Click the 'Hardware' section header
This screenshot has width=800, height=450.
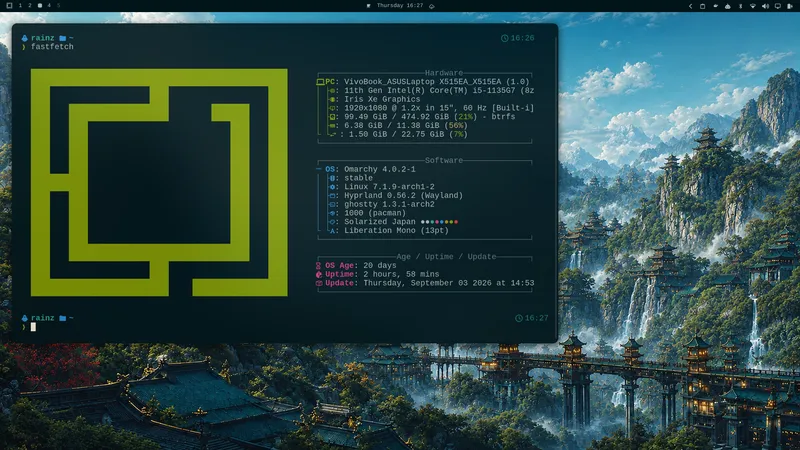point(444,73)
